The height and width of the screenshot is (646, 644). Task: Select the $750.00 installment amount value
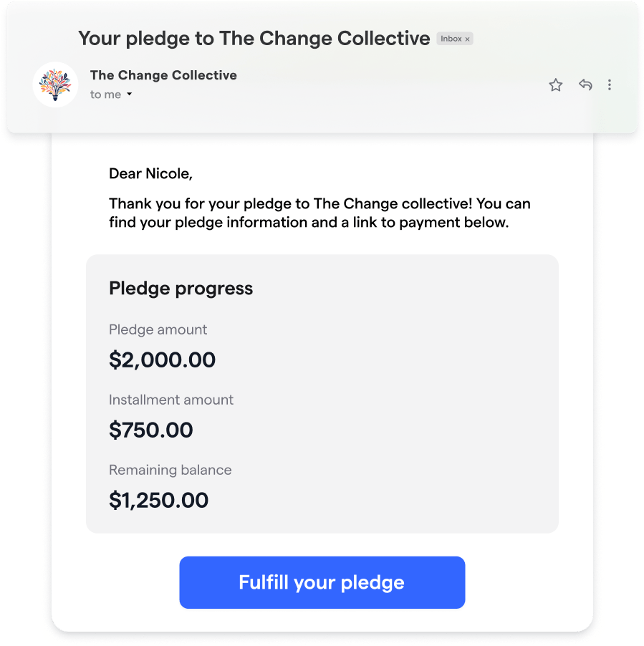[151, 430]
